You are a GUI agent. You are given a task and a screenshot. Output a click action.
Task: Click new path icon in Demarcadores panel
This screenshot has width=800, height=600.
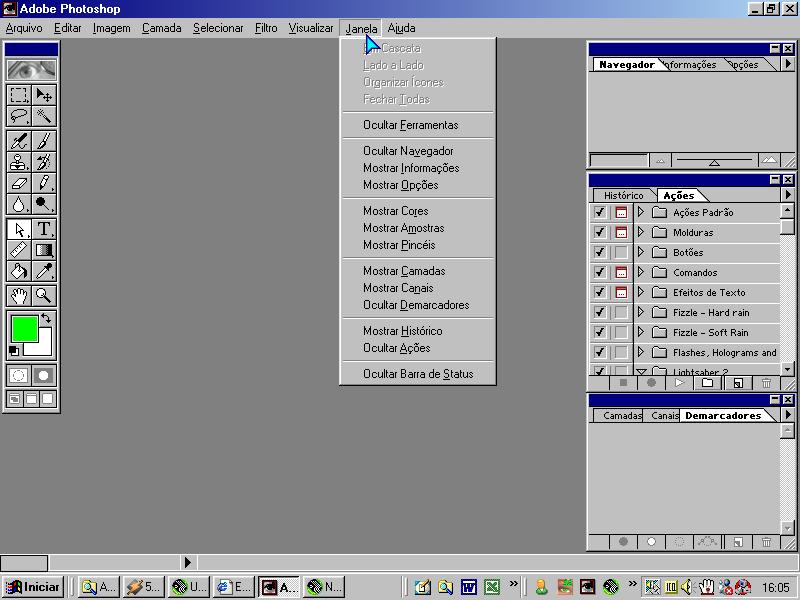pyautogui.click(x=738, y=542)
